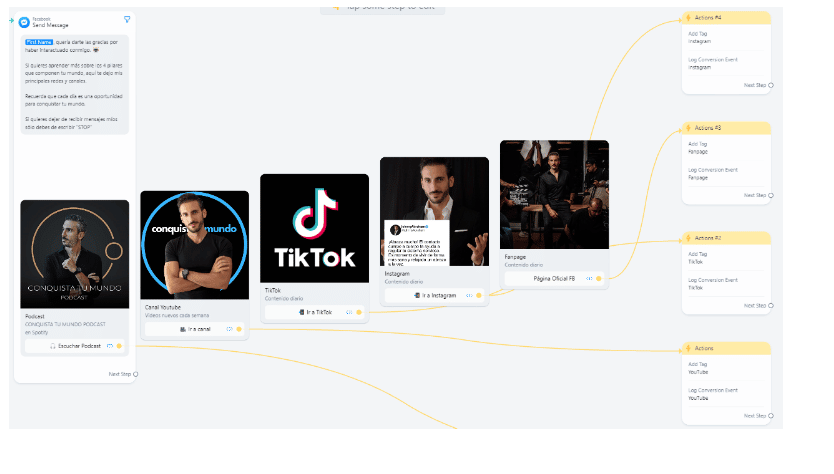Click the link icon on the Página Oficial FB button

click(x=589, y=278)
